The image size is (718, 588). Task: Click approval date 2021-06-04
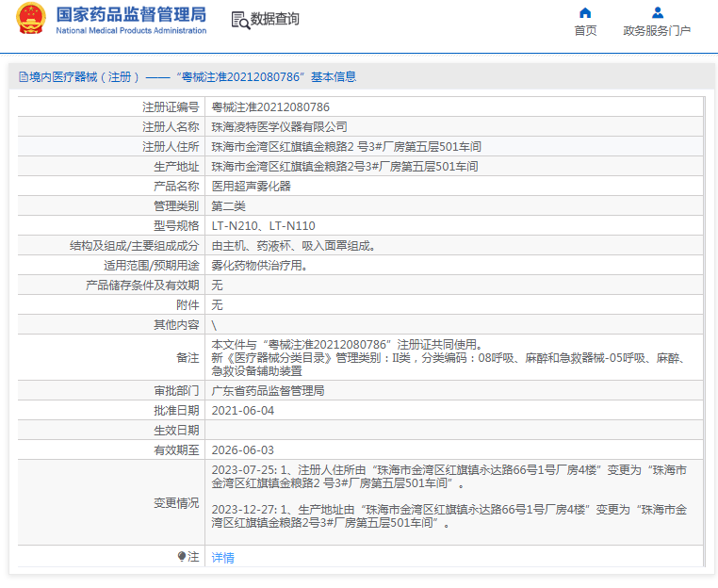click(243, 411)
